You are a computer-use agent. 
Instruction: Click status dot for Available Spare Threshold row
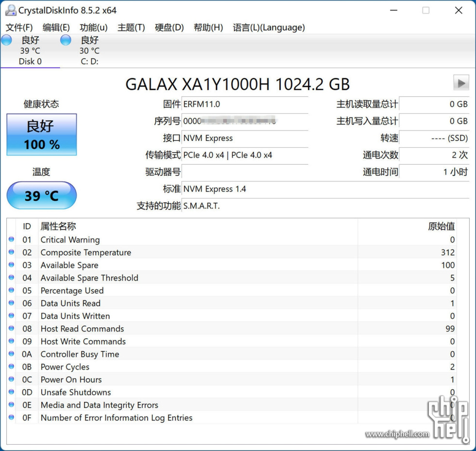click(x=12, y=278)
